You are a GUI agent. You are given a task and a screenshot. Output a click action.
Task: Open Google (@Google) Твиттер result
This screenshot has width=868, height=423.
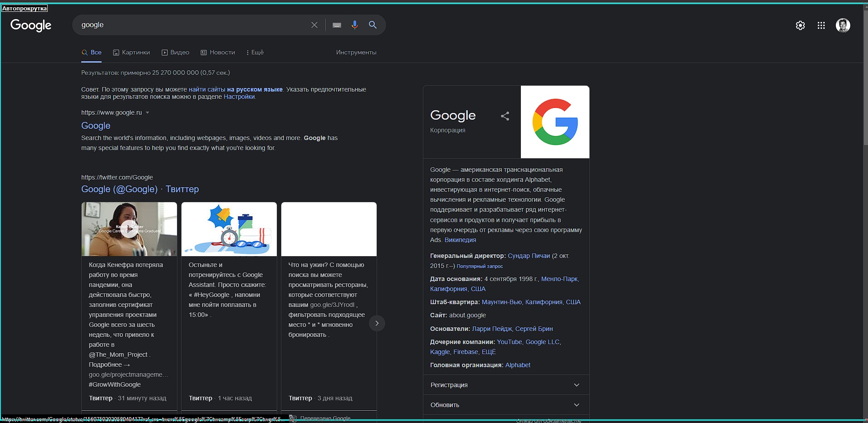(x=140, y=189)
